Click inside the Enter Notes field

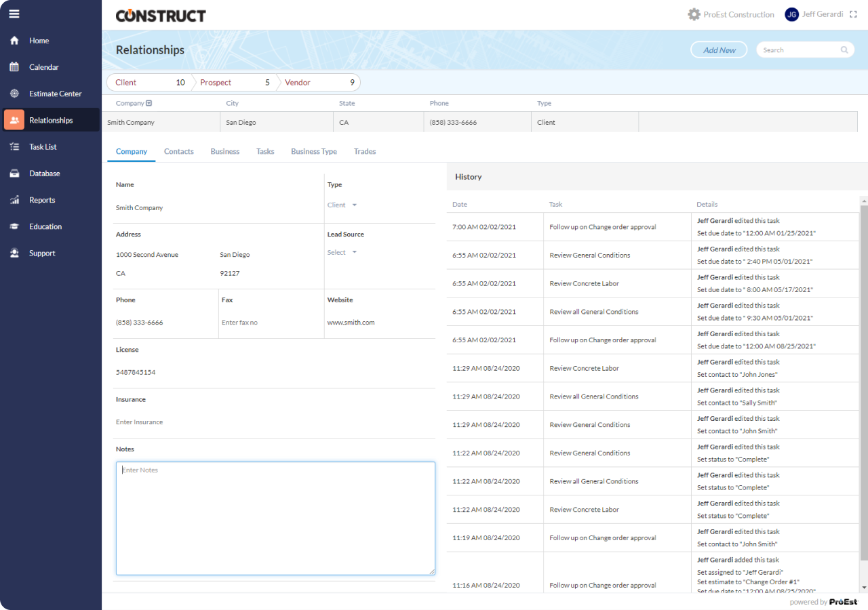coord(275,518)
